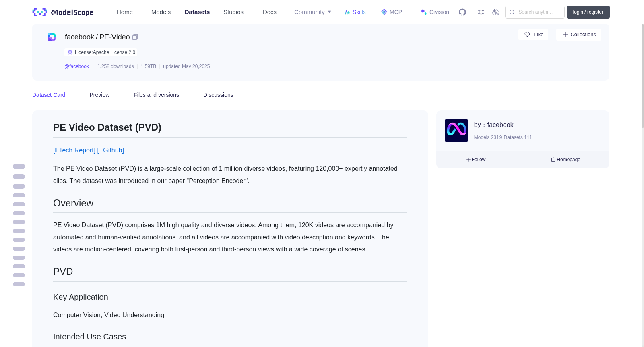Click the by : facebook author name

click(x=493, y=125)
